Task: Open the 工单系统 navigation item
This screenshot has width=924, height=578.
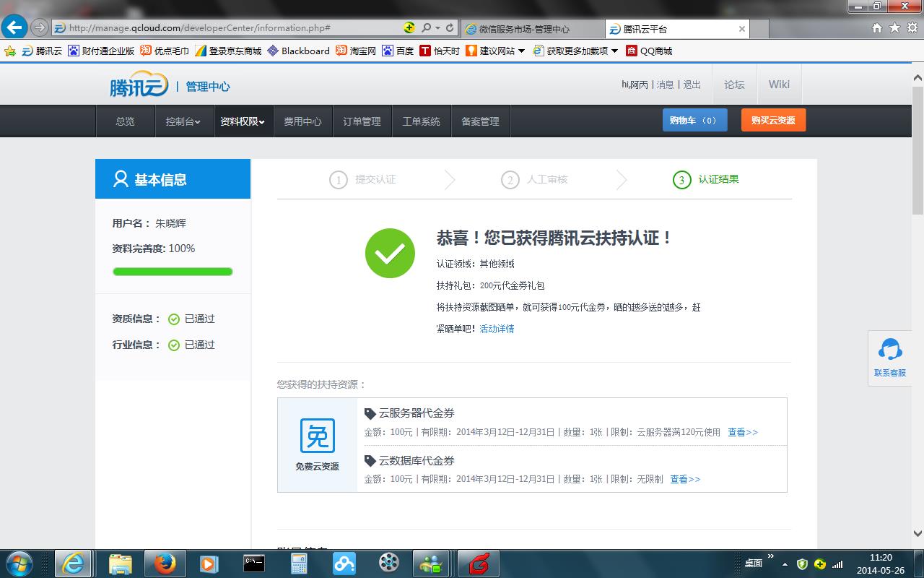Action: pos(421,121)
